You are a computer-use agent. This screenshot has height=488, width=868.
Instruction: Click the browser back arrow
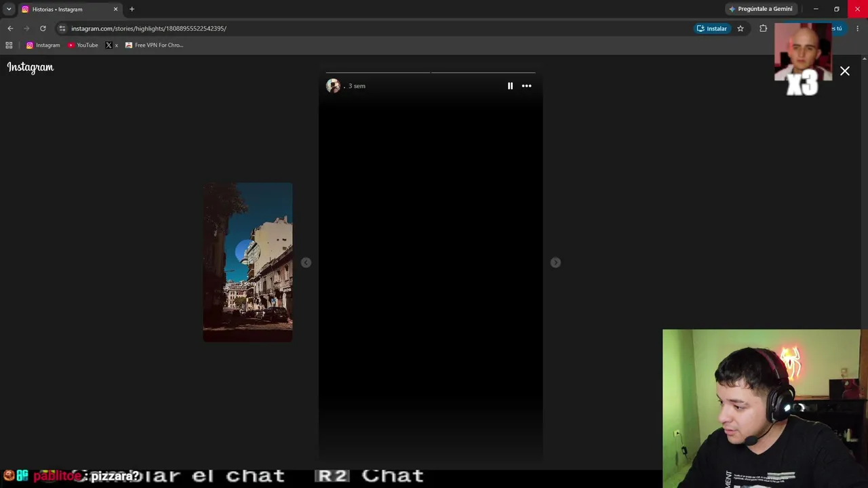(x=10, y=28)
